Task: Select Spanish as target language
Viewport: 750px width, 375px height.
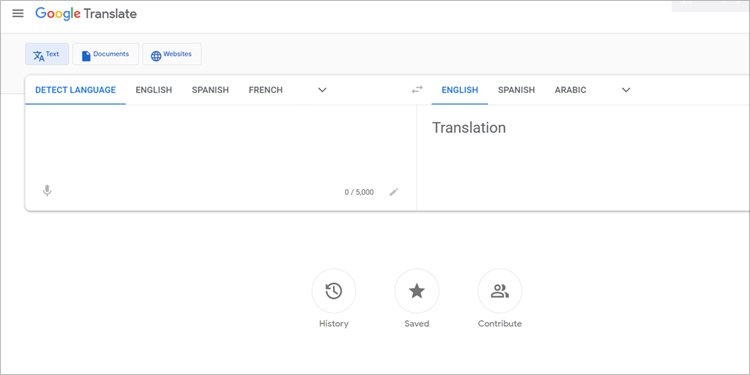Action: point(516,90)
